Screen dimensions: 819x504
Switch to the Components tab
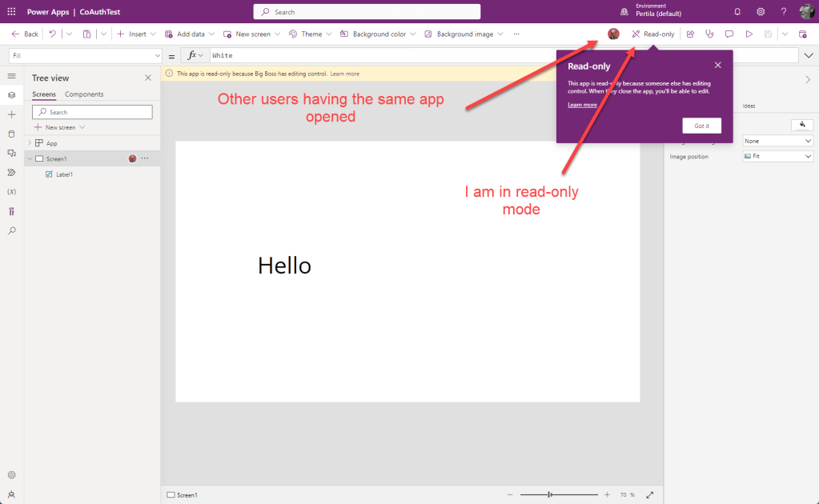tap(84, 94)
